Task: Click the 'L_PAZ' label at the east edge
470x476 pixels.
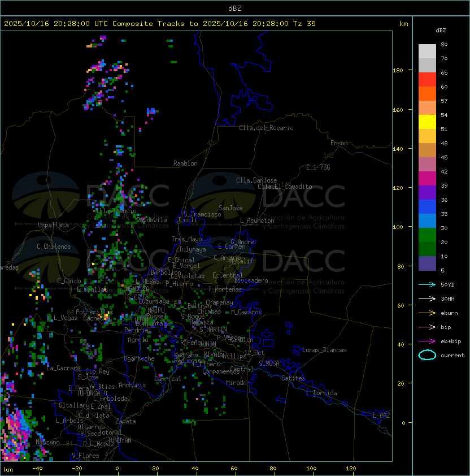Action: pos(381,416)
